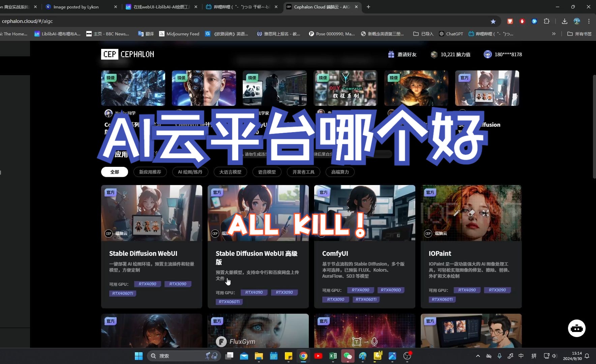Open the OUY ComfyUI tutorial series thumbnail
Image resolution: width=596 pixels, height=364 pixels.
tap(346, 88)
